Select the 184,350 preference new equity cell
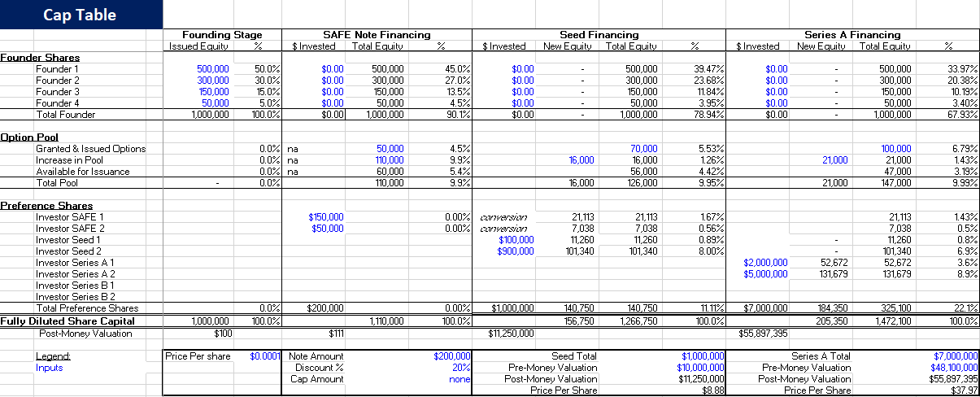 click(833, 308)
